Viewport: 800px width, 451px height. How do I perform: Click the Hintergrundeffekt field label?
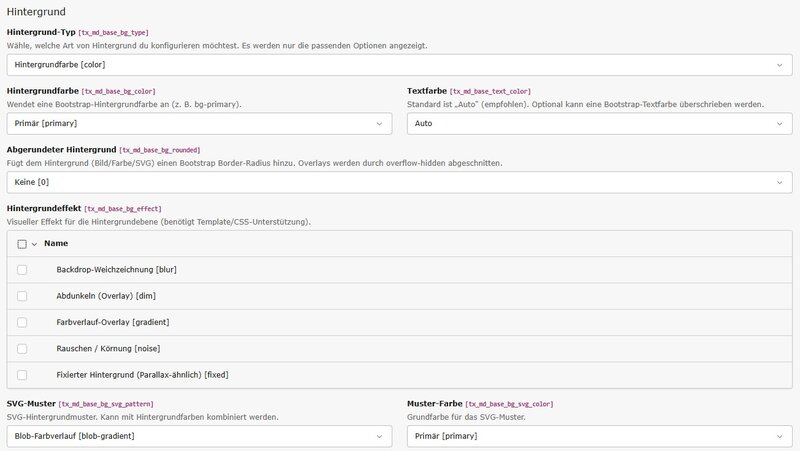coord(44,208)
